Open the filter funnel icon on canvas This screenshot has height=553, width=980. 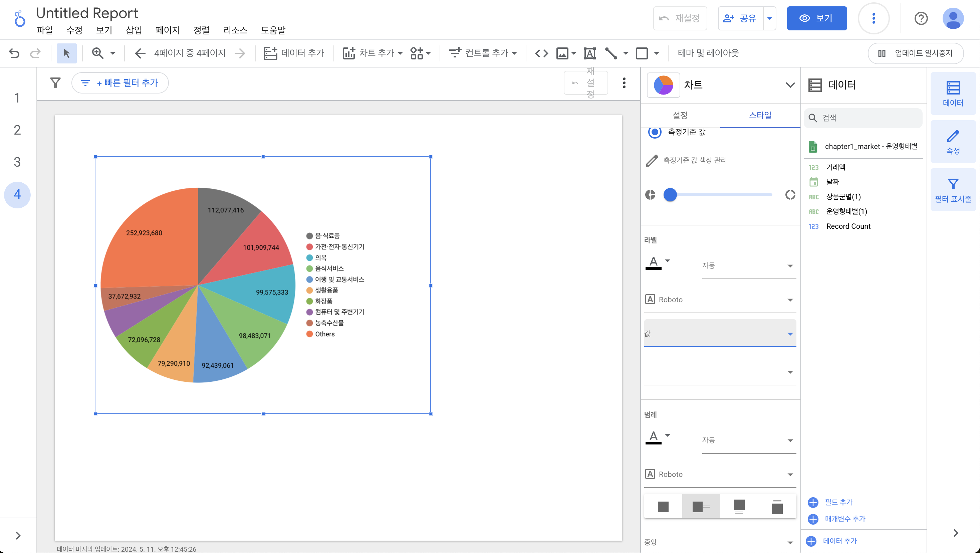(55, 82)
